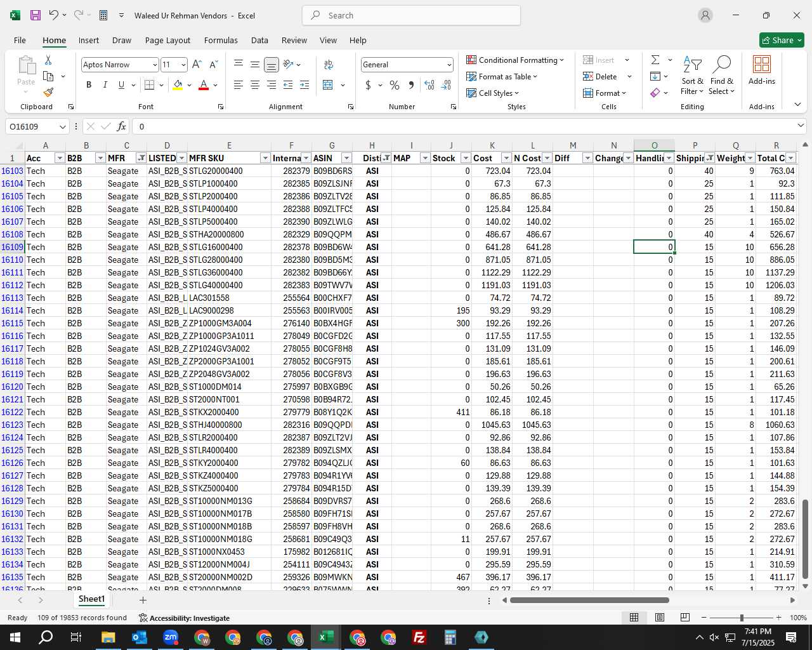
Task: Click the AutoSum sigma icon
Action: [655, 60]
